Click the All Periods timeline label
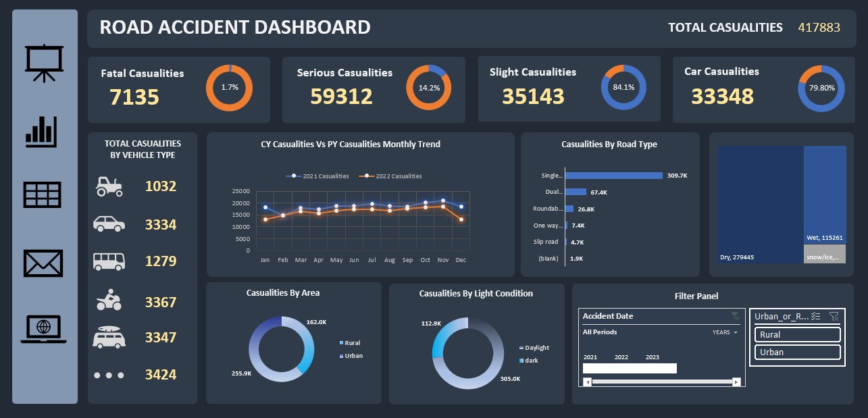Viewport: 868px width, 418px height. [600, 332]
